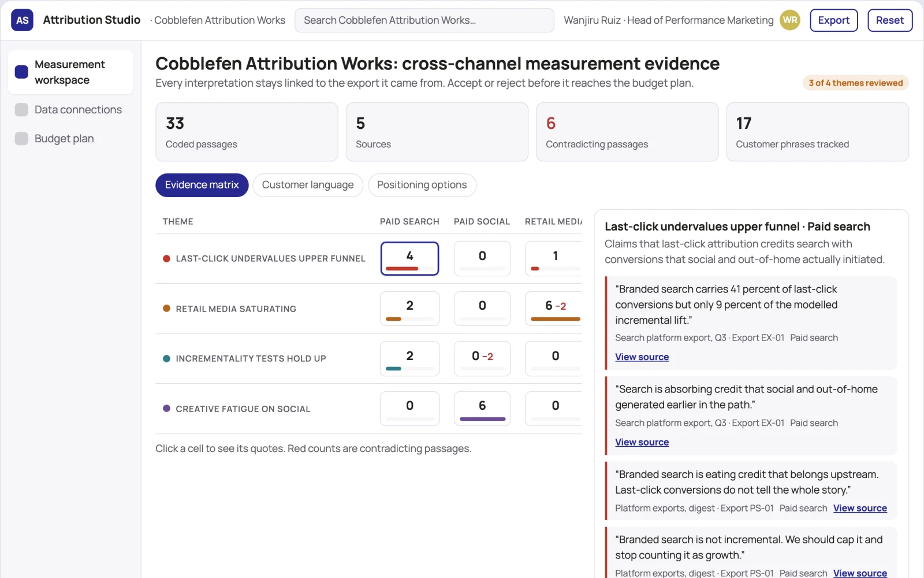This screenshot has width=924, height=578.
Task: Select Last-click Paid social cell showing 0
Action: 482,258
